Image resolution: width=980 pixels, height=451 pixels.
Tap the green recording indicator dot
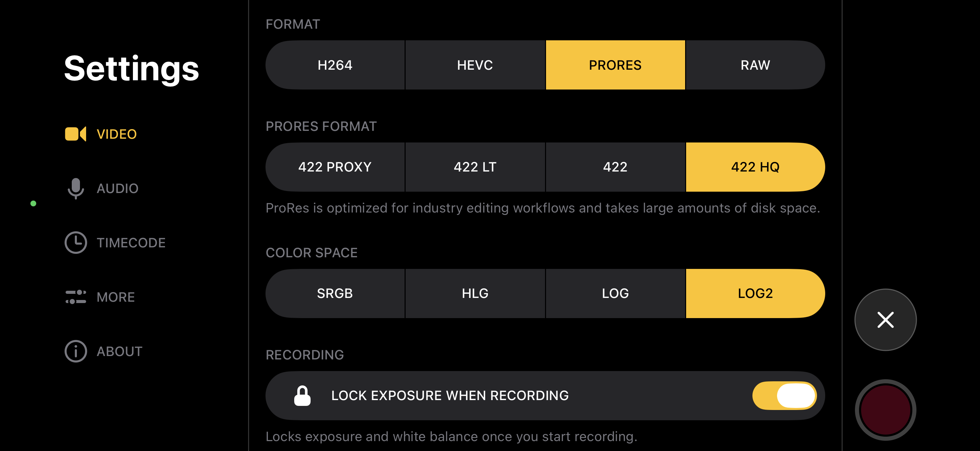(x=33, y=203)
